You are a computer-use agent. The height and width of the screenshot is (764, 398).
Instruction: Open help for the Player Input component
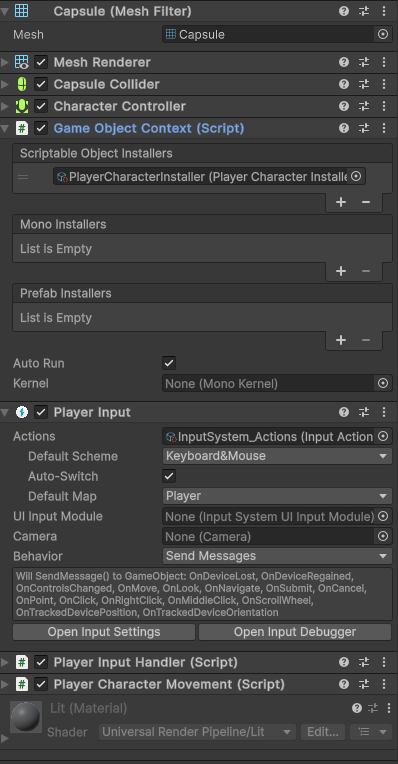tap(344, 412)
